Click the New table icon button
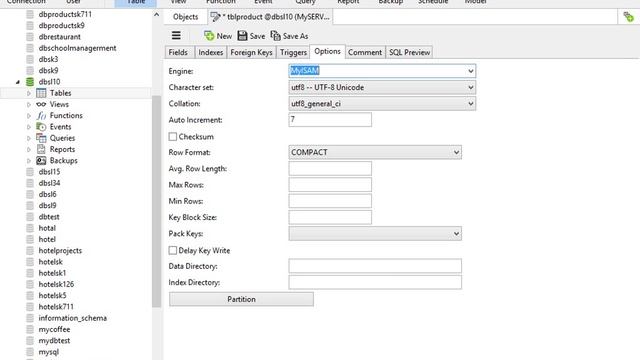 point(209,36)
